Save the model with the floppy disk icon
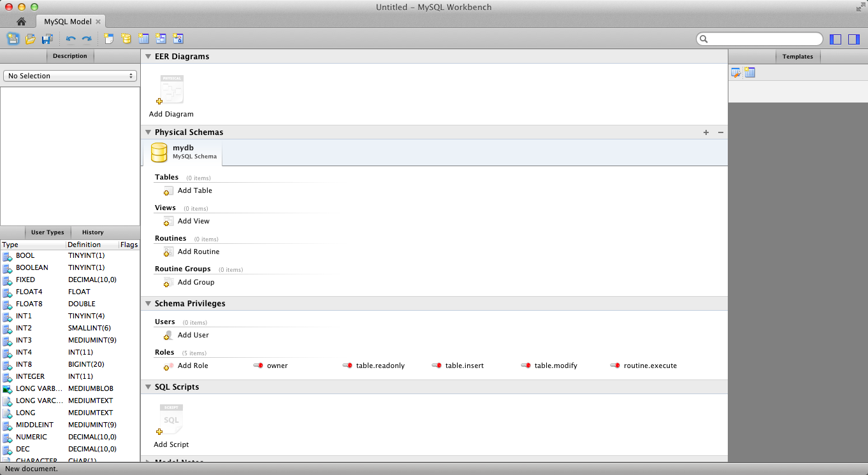Image resolution: width=868 pixels, height=475 pixels. click(47, 39)
